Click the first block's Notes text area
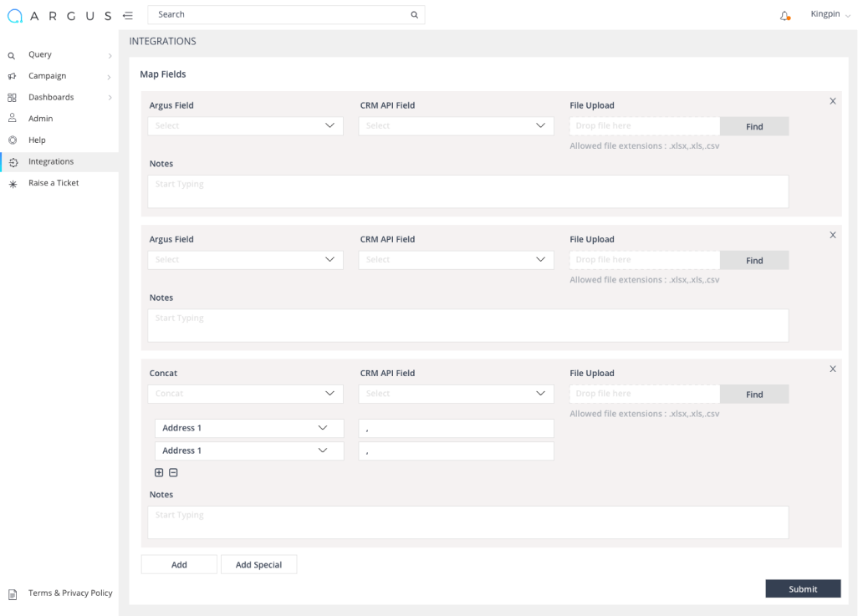Screen dimensions: 858x616 click(467, 191)
